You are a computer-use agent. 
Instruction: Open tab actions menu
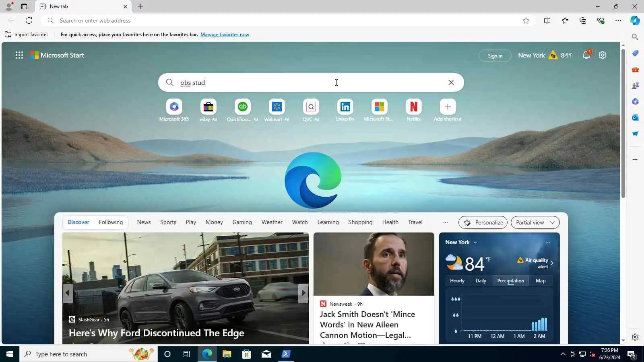tap(24, 6)
